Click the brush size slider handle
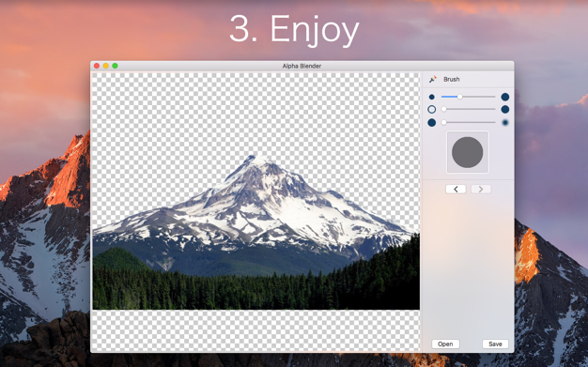 coord(459,97)
